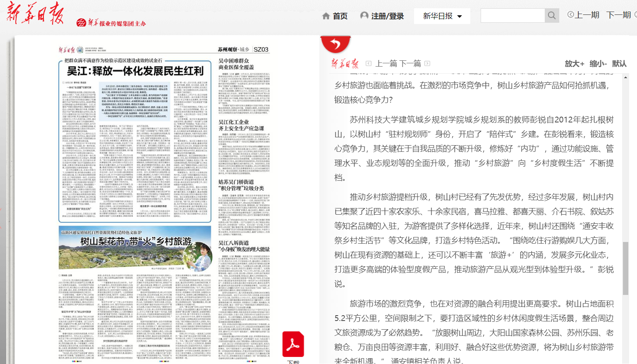Image resolution: width=637 pixels, height=364 pixels.
Task: Go to 上一期 previous issue
Action: click(587, 15)
